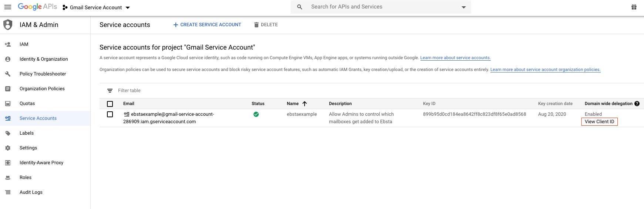Check the ebstaexample service account row
644x209 pixels.
[x=110, y=114]
